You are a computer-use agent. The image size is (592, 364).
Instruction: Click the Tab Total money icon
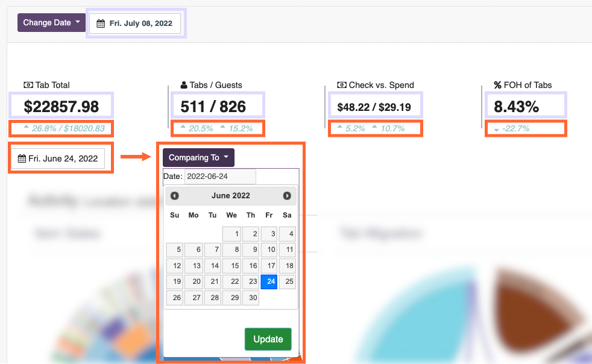click(x=28, y=85)
